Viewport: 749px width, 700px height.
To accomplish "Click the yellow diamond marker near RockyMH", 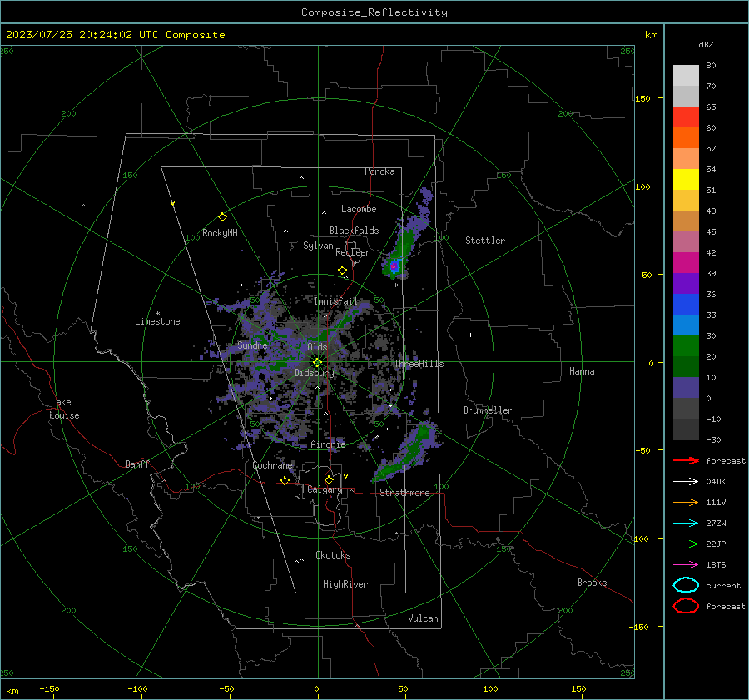I will coord(222,217).
